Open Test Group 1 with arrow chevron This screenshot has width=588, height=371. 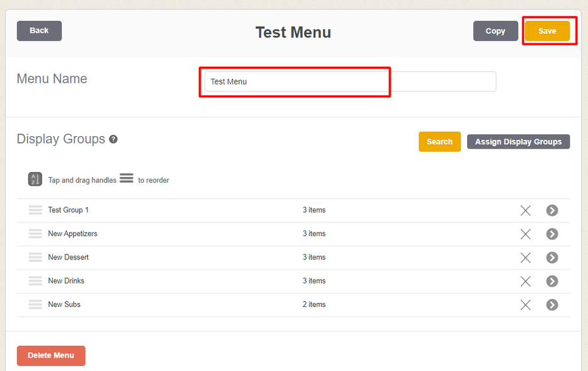552,210
